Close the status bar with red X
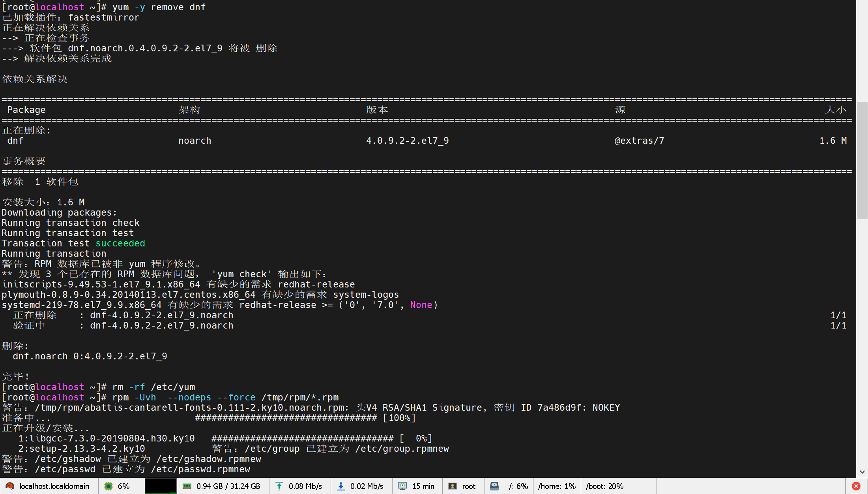Screen dimensions: 868x494 click(856, 486)
